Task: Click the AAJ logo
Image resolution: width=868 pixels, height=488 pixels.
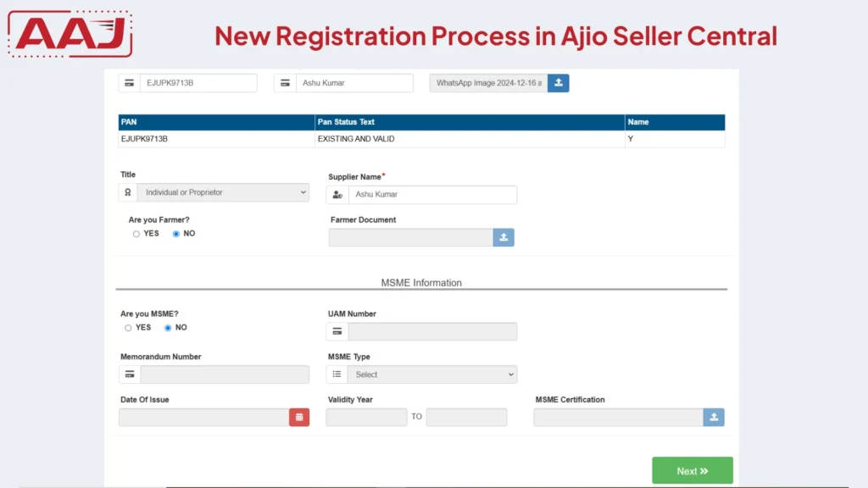Action: (x=69, y=32)
